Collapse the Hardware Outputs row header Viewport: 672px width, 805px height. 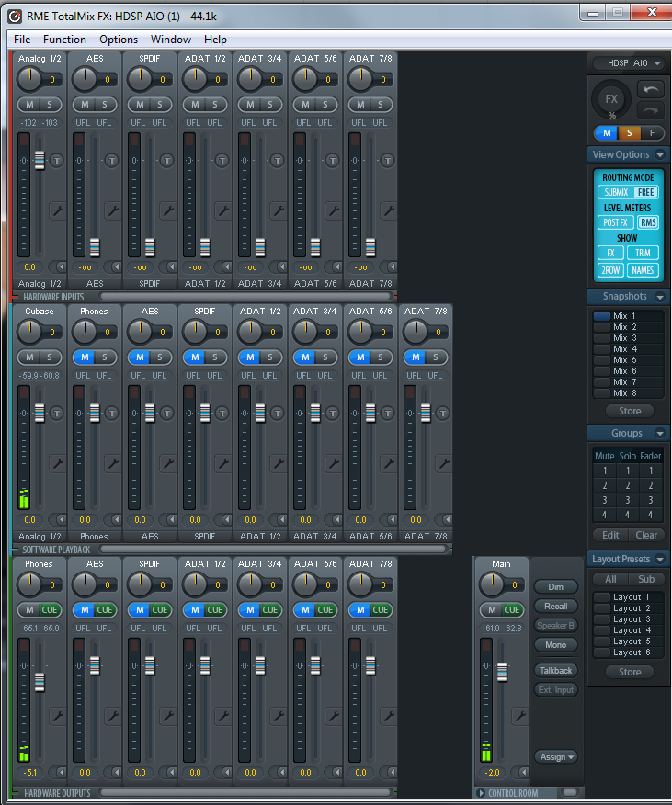point(57,793)
